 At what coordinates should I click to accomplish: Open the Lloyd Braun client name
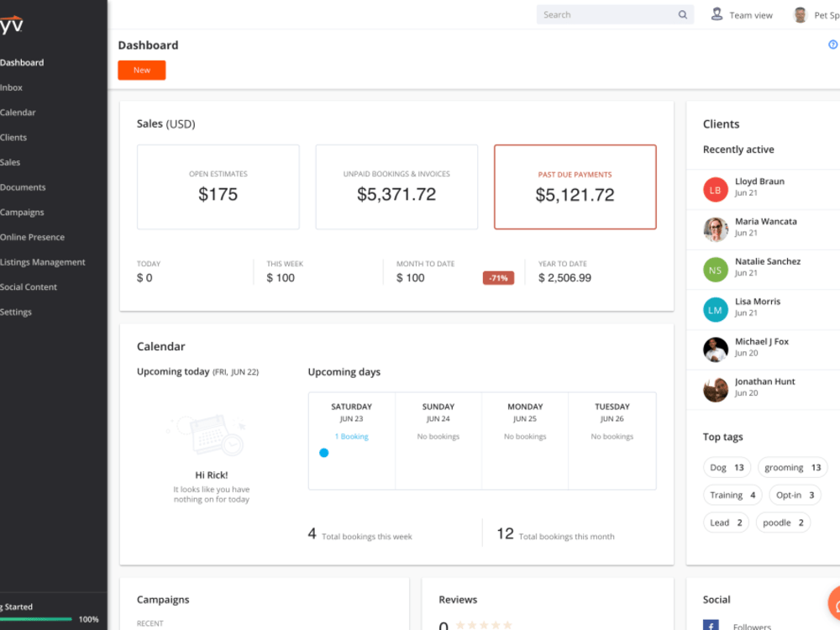pos(759,181)
